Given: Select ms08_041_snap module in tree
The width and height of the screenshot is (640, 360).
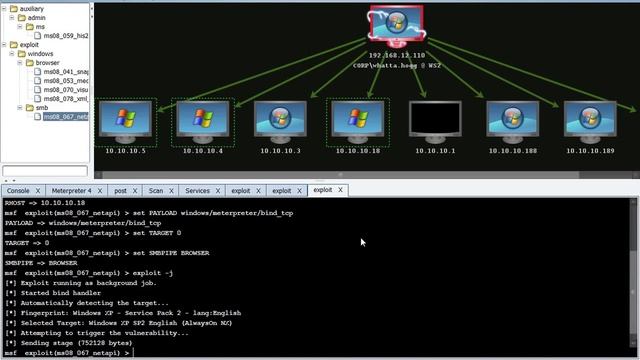Looking at the screenshot, I should (x=66, y=72).
